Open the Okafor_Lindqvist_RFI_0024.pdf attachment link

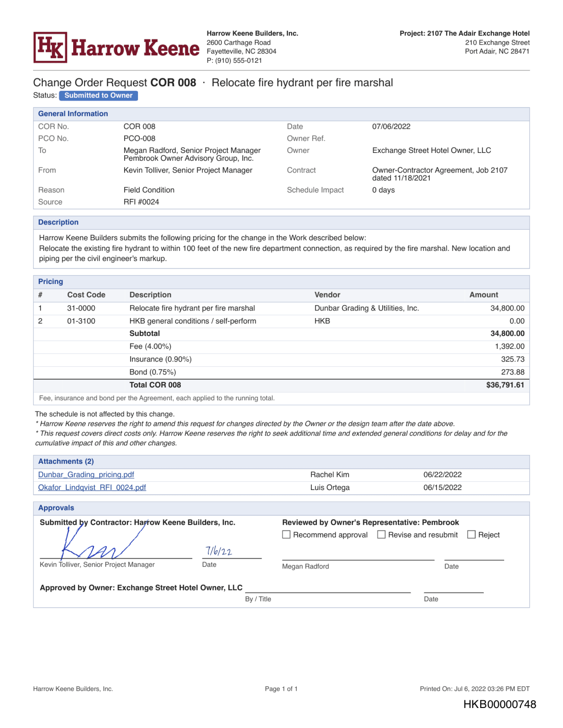[92, 488]
